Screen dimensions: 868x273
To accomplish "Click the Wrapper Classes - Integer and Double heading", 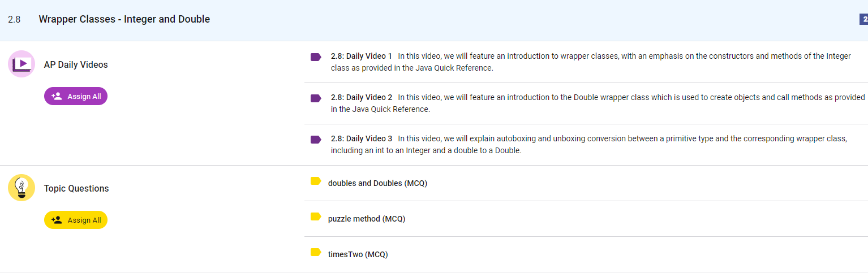I will pyautogui.click(x=124, y=19).
